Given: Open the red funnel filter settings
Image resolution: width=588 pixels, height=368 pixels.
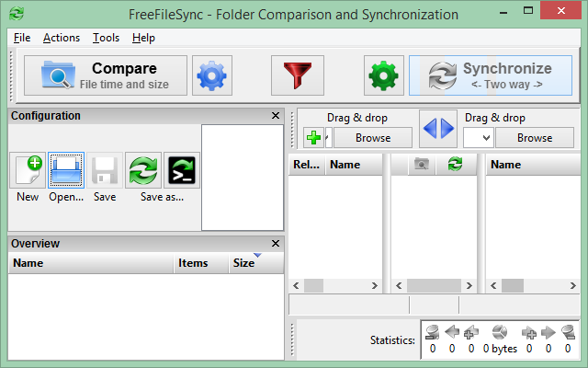Looking at the screenshot, I should (x=298, y=75).
